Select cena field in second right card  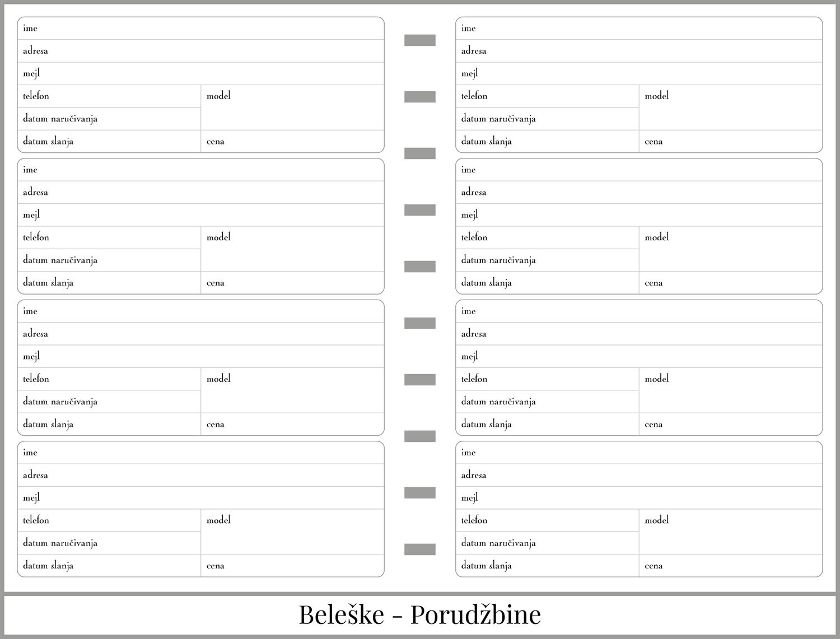click(x=730, y=283)
